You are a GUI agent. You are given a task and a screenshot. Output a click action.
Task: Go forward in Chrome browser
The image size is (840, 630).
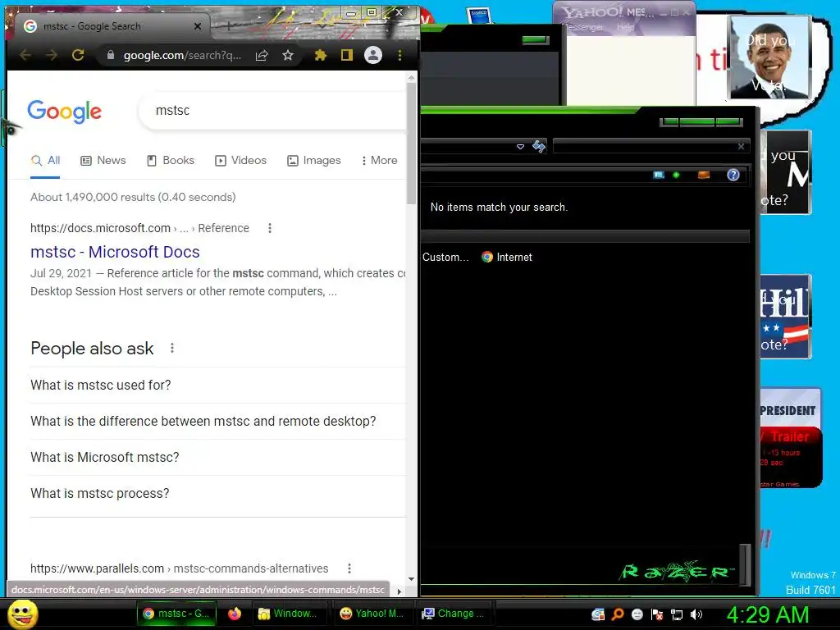pyautogui.click(x=52, y=55)
